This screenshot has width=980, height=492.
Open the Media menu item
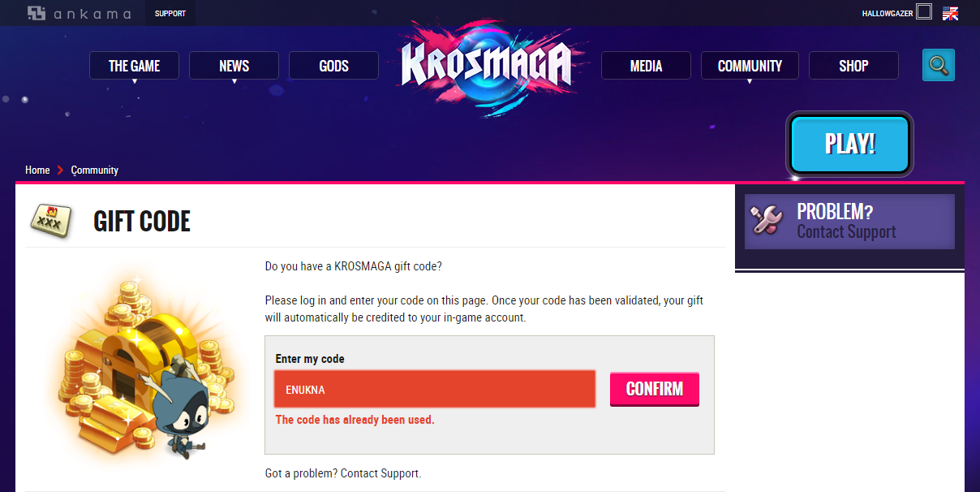[x=646, y=66]
